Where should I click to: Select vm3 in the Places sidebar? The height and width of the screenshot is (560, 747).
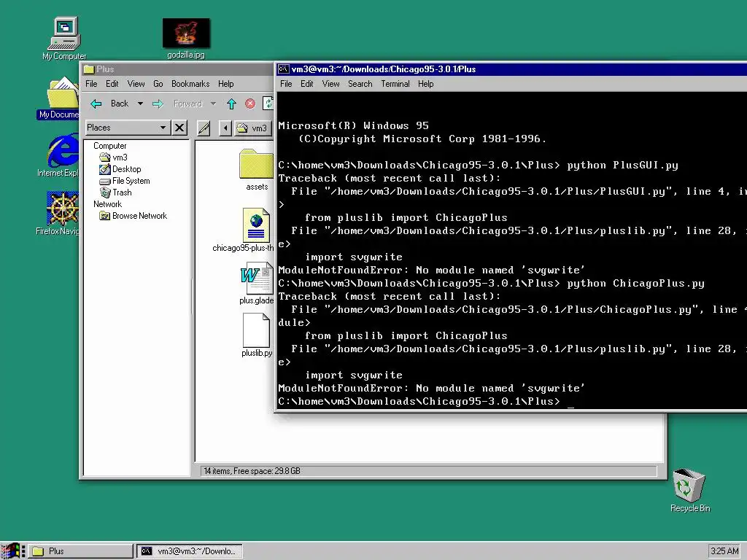(113, 157)
